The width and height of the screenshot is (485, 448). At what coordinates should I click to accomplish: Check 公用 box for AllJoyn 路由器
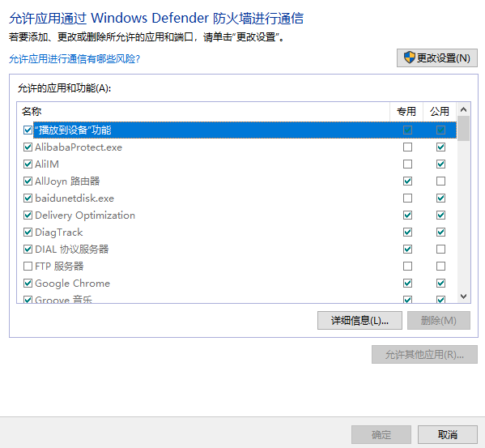(440, 181)
